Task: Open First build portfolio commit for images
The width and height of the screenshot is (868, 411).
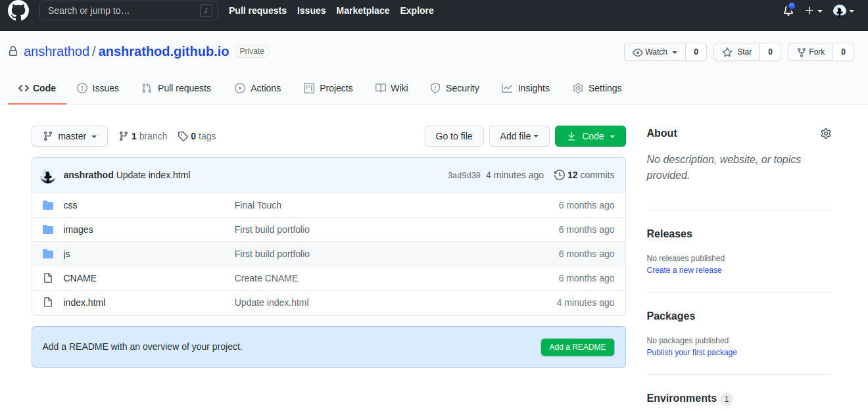Action: coord(272,230)
